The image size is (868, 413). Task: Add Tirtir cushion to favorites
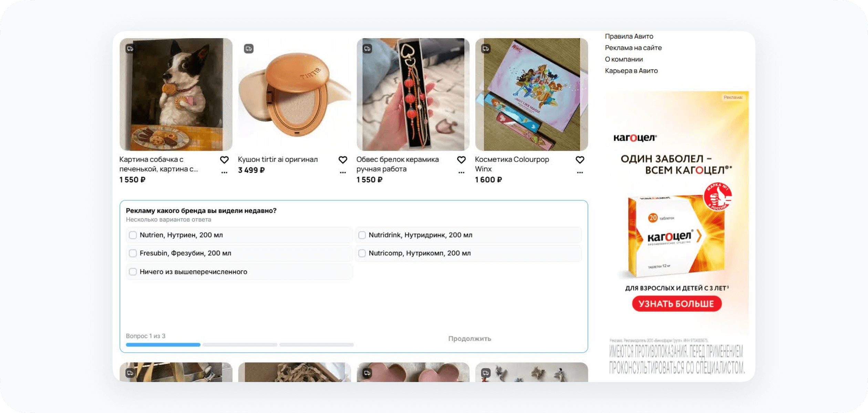tap(343, 160)
